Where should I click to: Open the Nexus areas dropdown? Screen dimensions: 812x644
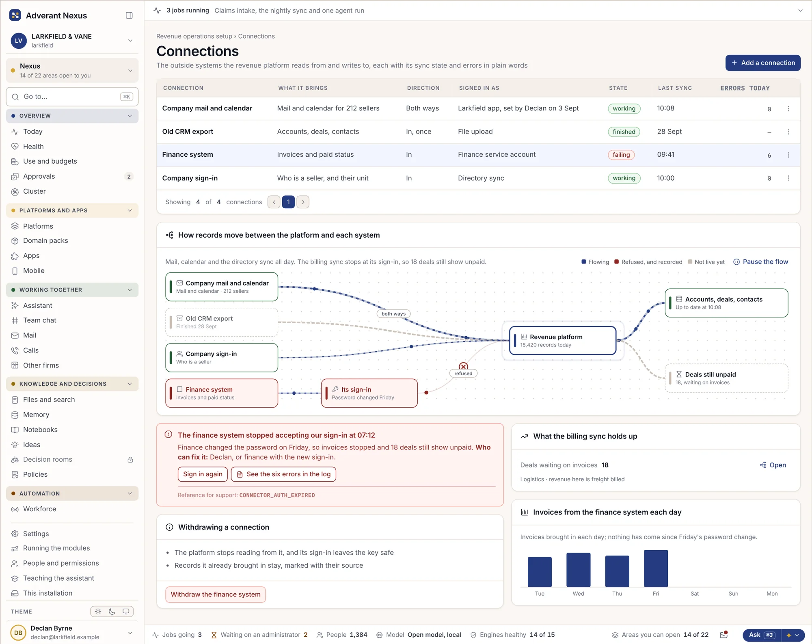[x=72, y=70]
